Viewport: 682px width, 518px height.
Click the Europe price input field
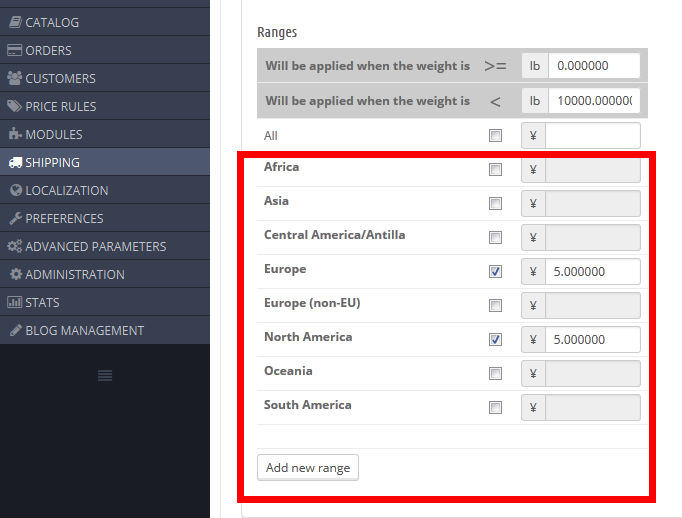point(593,272)
